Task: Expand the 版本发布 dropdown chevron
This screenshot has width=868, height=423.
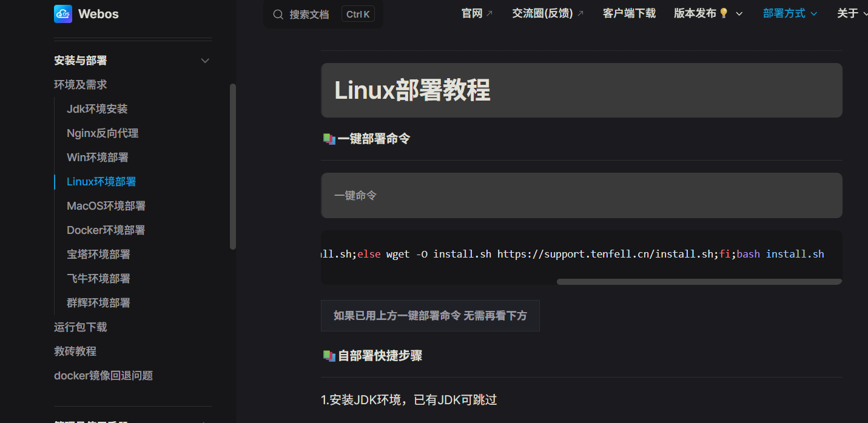Action: tap(739, 14)
